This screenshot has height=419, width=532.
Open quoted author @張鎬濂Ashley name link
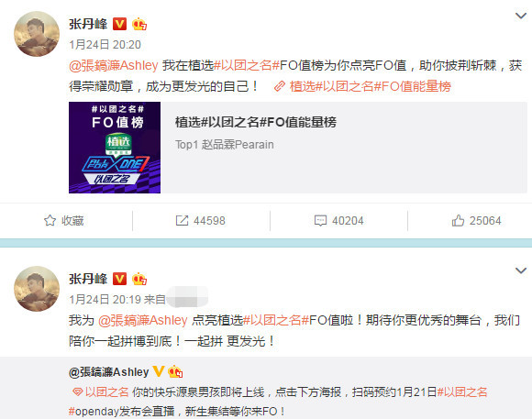point(108,372)
